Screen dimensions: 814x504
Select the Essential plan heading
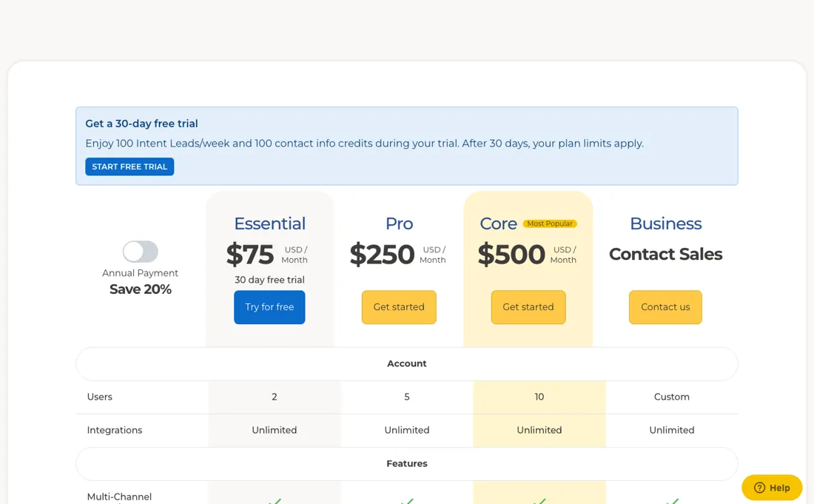point(269,224)
